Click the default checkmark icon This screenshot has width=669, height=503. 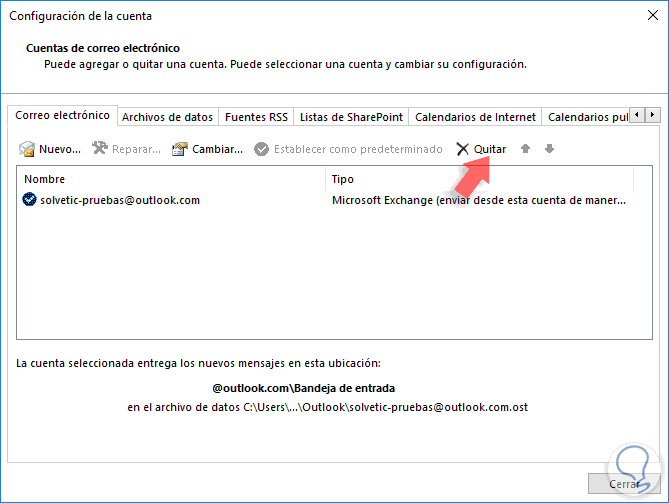(261, 149)
